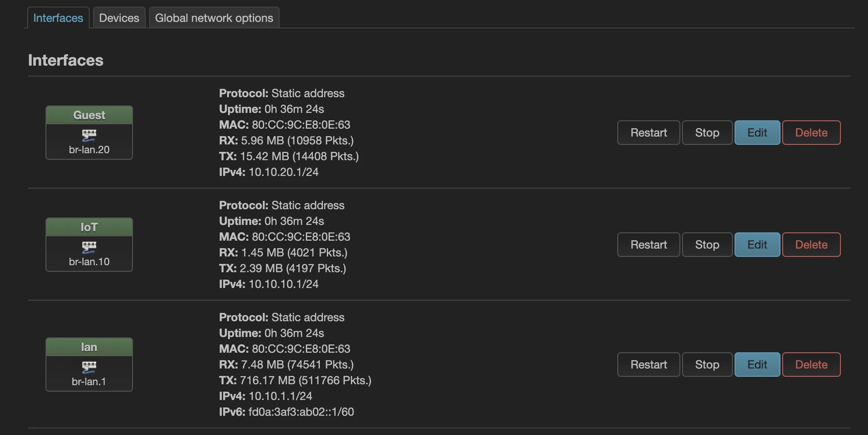Screen dimensions: 868x435
Task: Stop the Guest interface
Action: [707, 133]
